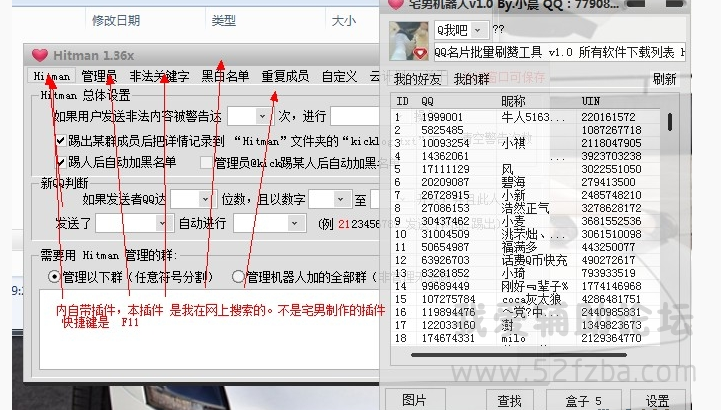This screenshot has width=721, height=410.
Task: Click the 刷新 refresh button
Action: click(664, 78)
